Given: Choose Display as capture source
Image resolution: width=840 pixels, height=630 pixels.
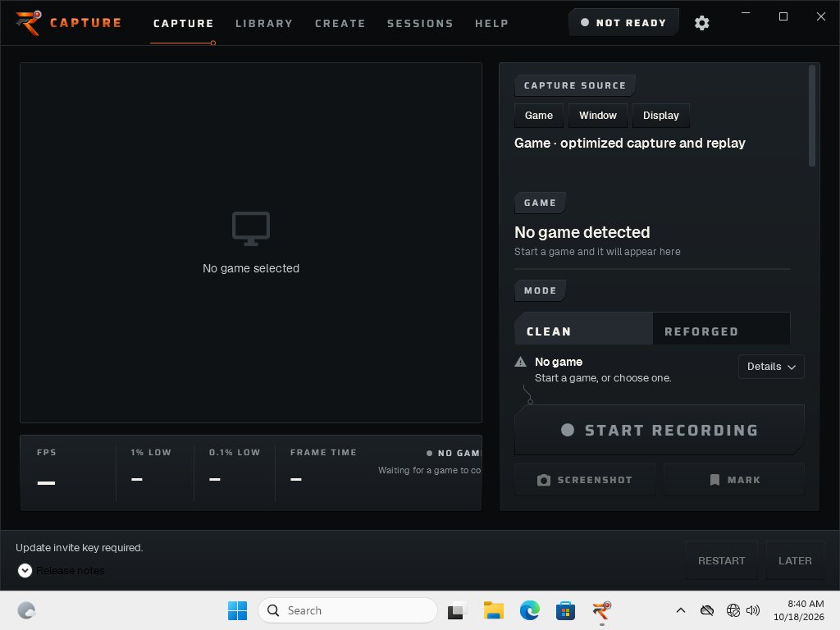Looking at the screenshot, I should coord(660,116).
